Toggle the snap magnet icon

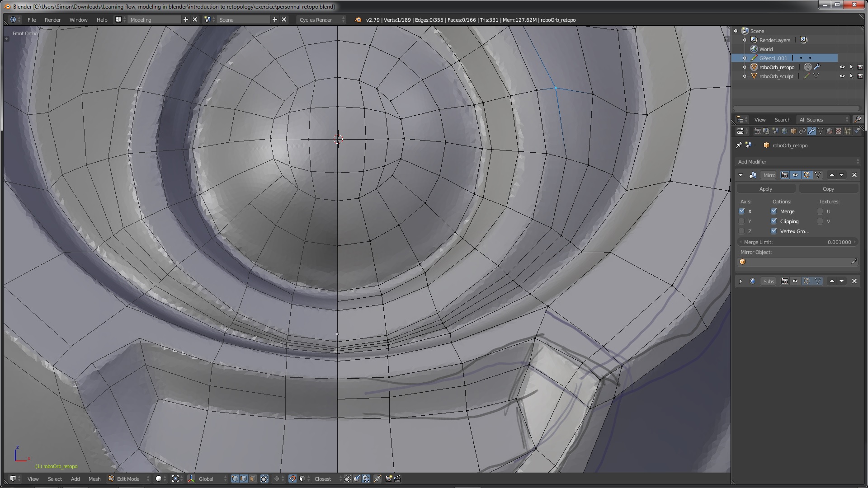tap(292, 479)
